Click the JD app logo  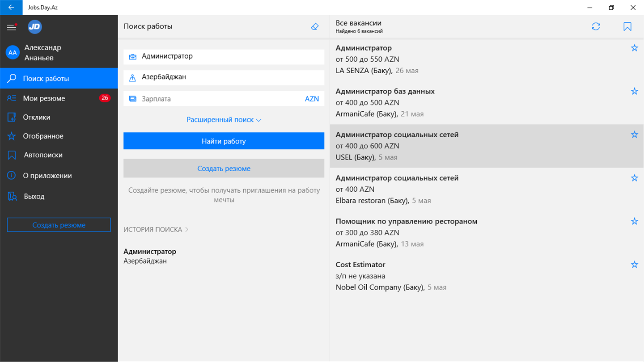click(x=34, y=27)
